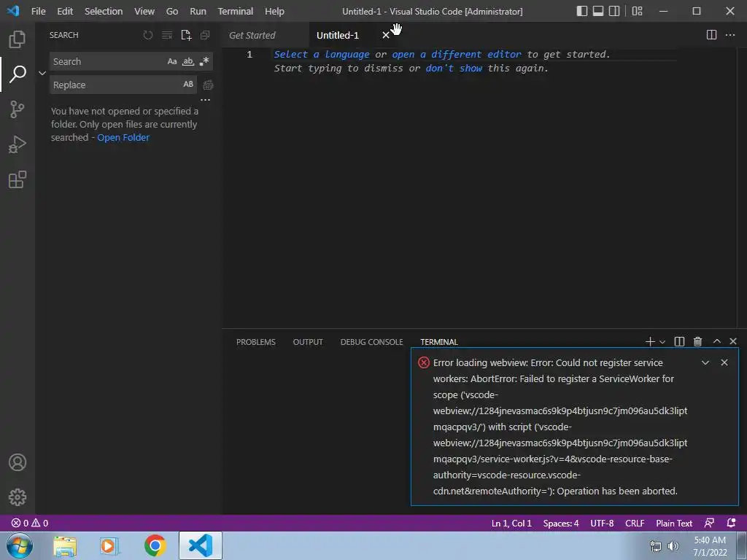
Task: Switch to the Debug Console tab
Action: point(371,342)
